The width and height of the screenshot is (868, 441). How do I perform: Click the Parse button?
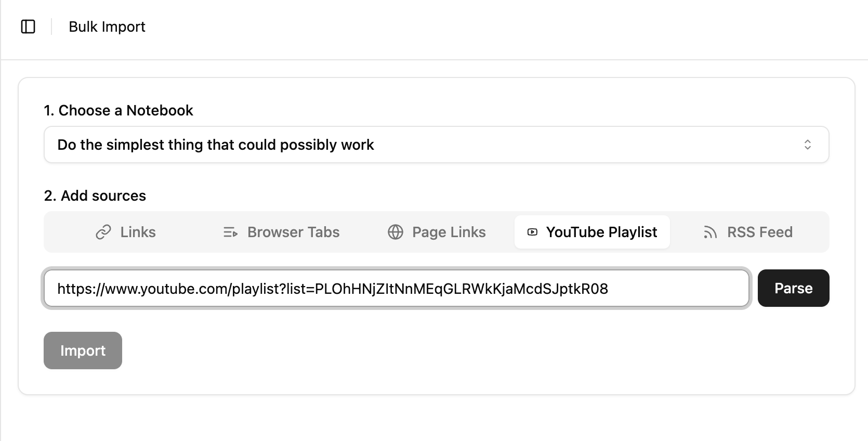point(794,288)
